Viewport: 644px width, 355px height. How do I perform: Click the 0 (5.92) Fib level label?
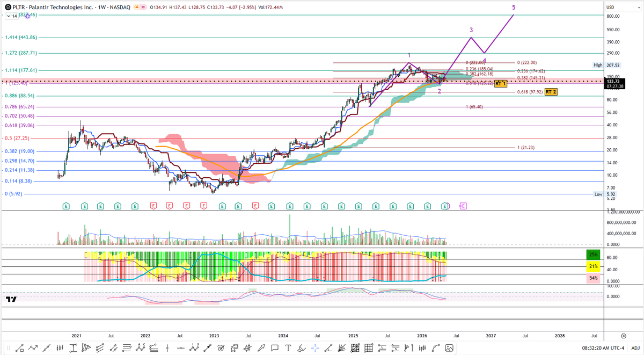[x=13, y=194]
